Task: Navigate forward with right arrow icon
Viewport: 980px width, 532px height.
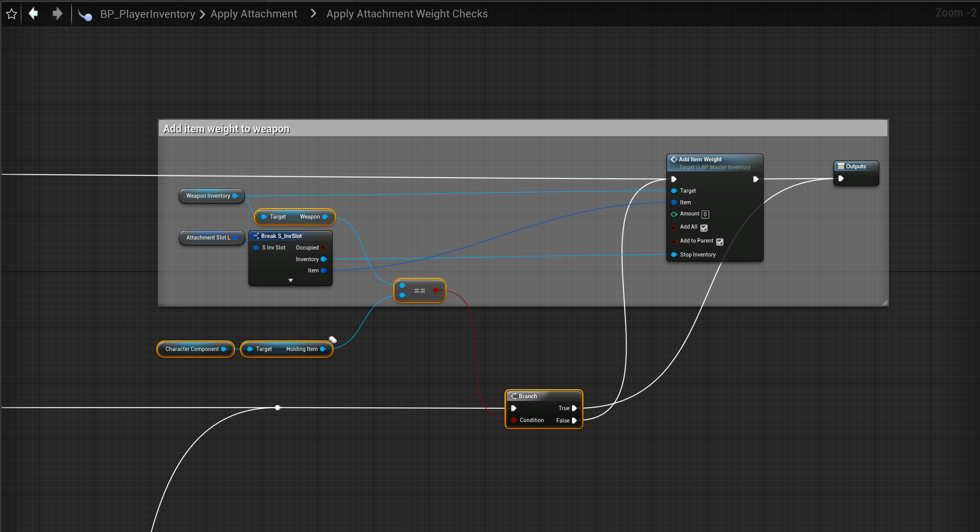Action: tap(57, 14)
